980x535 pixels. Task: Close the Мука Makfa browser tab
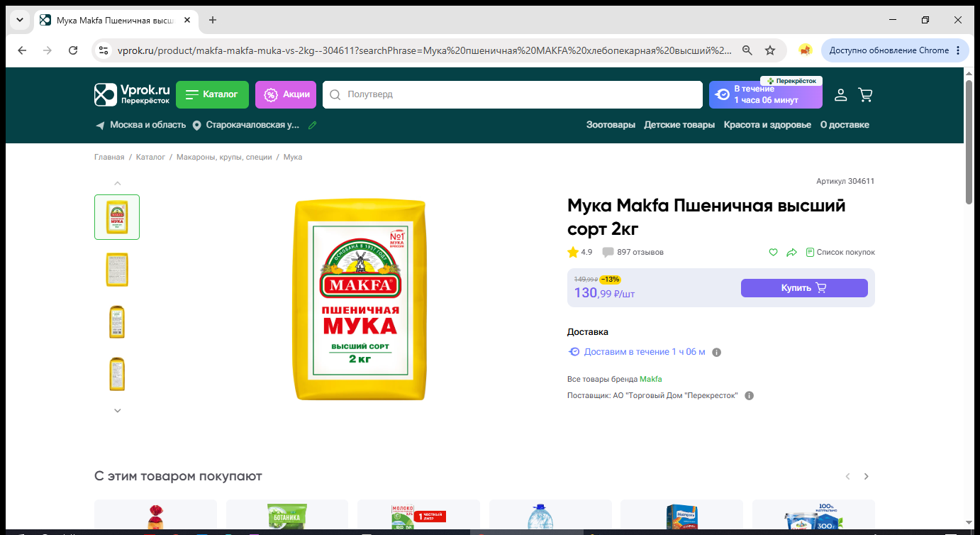[x=187, y=20]
